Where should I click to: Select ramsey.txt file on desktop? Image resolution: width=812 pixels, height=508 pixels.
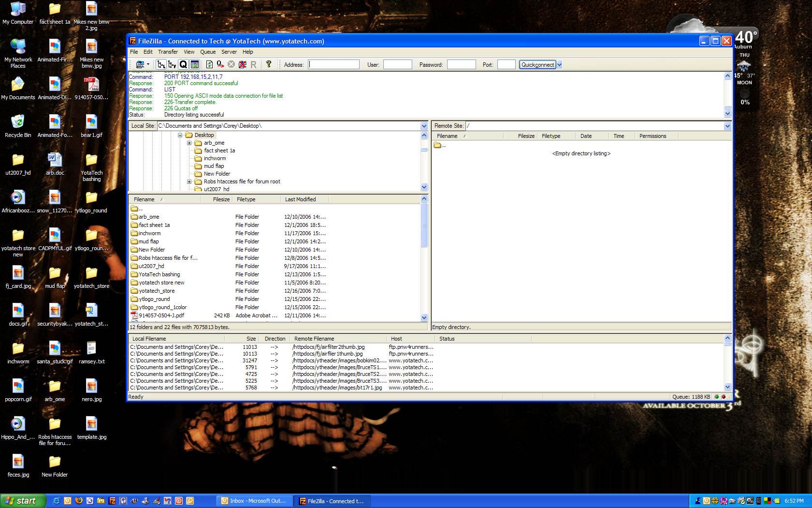click(x=91, y=353)
